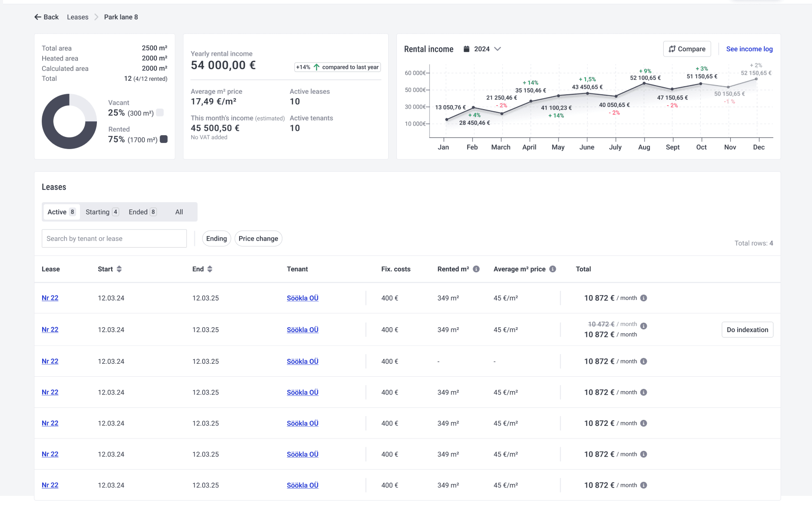Sort by the Start column arrows
The width and height of the screenshot is (812, 505).
[x=119, y=269]
